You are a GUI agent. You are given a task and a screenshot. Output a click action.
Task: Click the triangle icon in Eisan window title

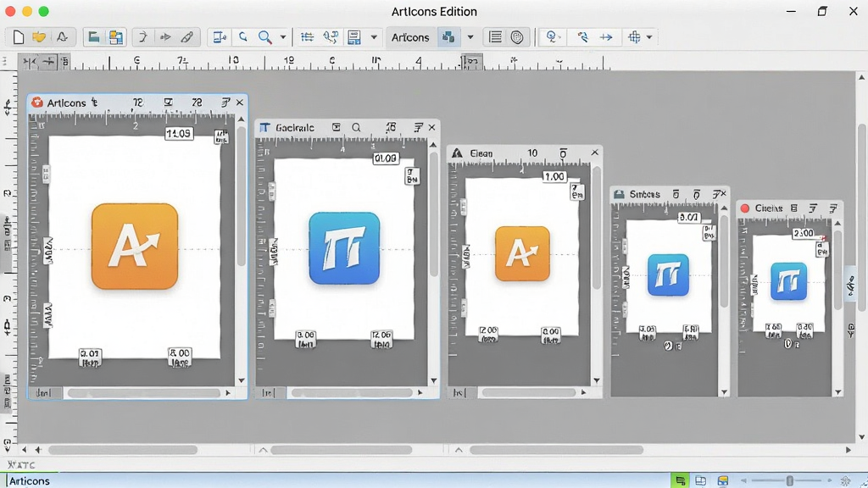pyautogui.click(x=457, y=153)
